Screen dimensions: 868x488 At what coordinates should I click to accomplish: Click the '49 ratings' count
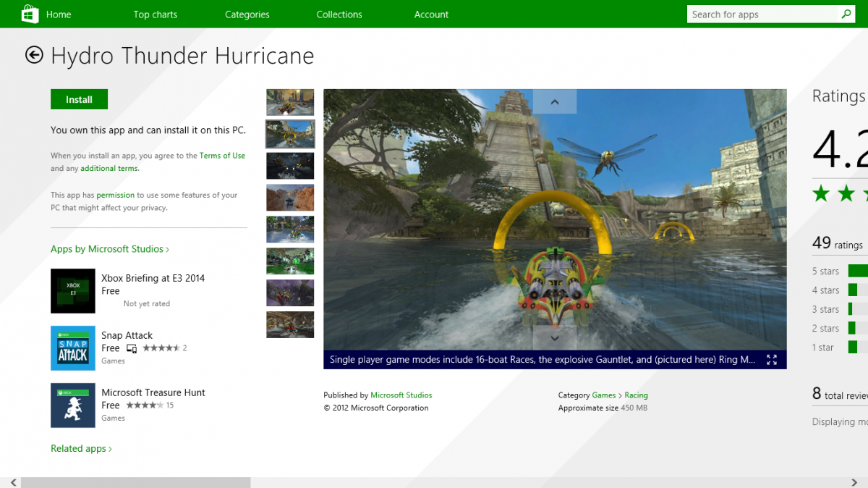[x=838, y=243]
